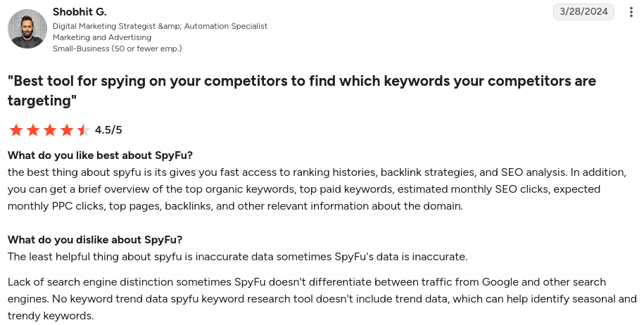Click Shobhit G.'s profile photo
Viewport: 644px width, 325px height.
[x=27, y=29]
